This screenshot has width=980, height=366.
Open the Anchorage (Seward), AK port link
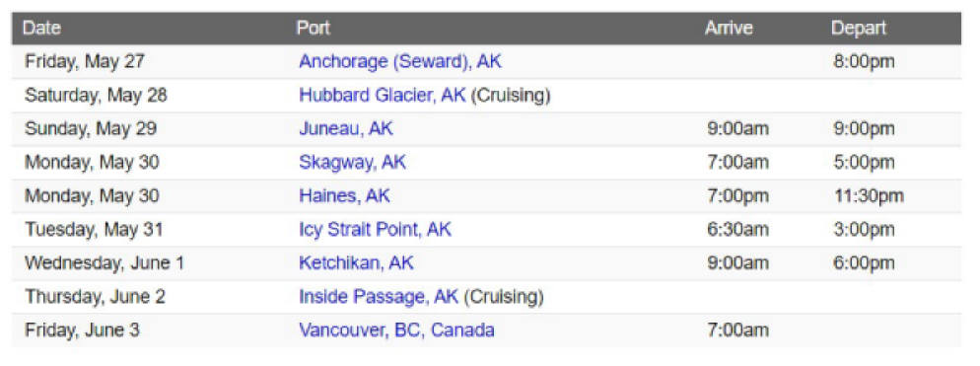(400, 62)
